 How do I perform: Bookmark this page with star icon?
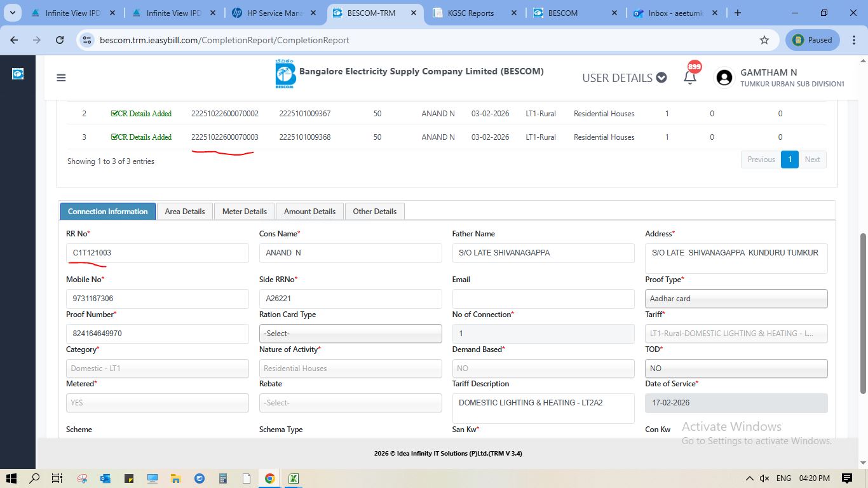point(764,40)
